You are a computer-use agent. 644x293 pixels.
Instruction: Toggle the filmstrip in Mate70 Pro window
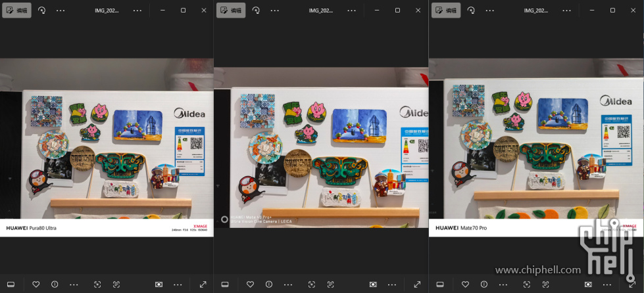[x=440, y=284]
